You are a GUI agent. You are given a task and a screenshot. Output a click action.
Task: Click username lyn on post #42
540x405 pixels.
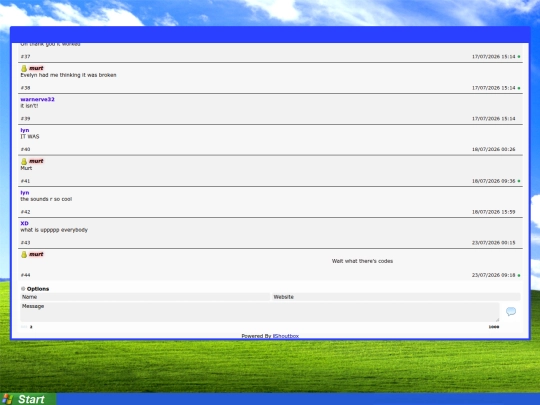tap(25, 193)
